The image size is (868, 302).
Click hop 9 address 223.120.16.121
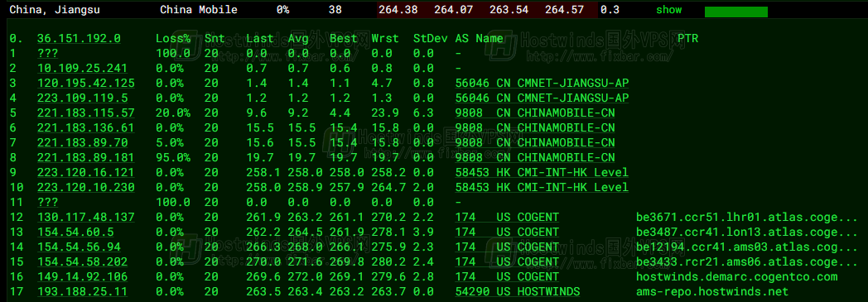click(x=86, y=173)
